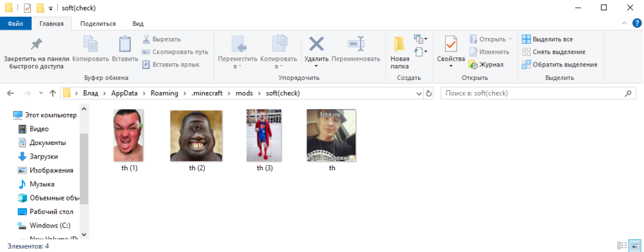
Task: Create a new folder (Новая папка)
Action: (400, 53)
